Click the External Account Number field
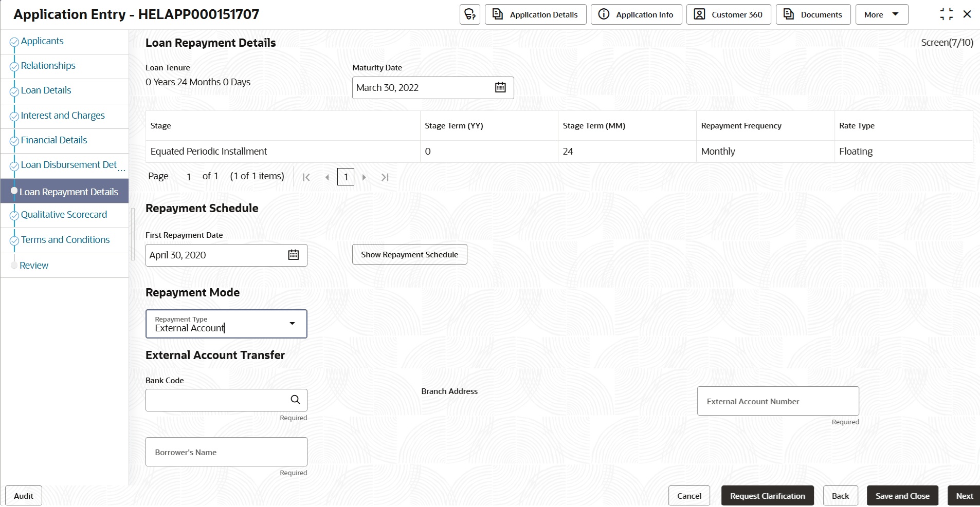 tap(777, 401)
